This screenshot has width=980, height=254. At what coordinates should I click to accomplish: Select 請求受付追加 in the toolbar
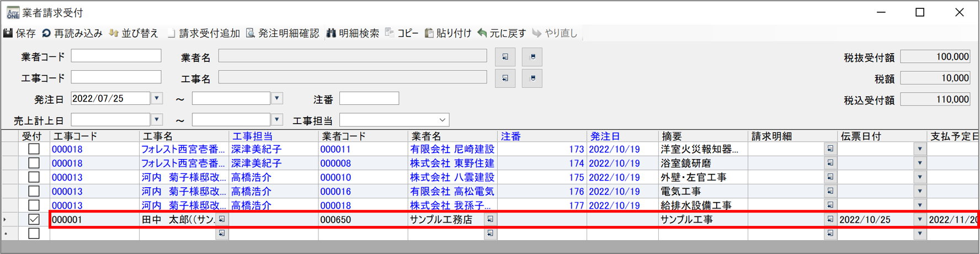pos(204,34)
